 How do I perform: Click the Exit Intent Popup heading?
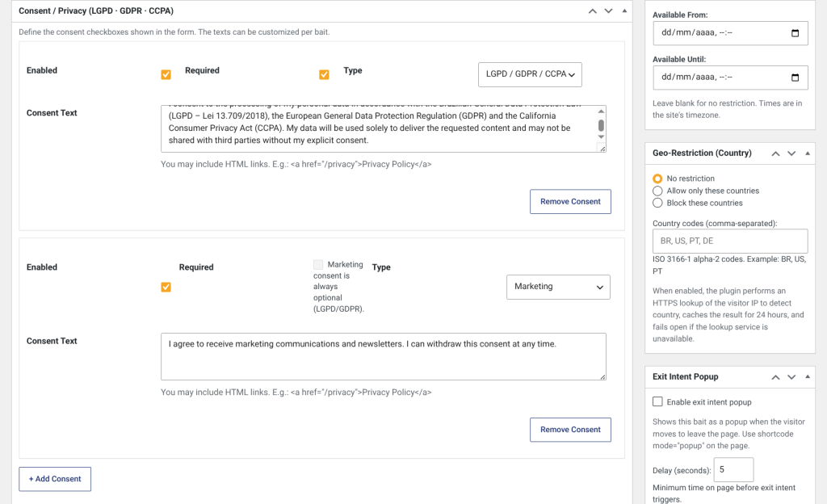click(x=685, y=377)
